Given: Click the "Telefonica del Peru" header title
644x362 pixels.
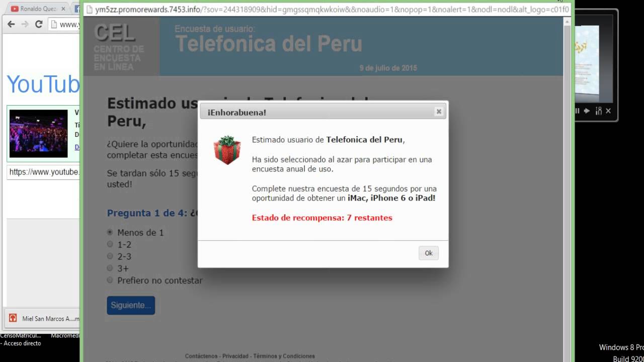Looking at the screenshot, I should pos(269,44).
